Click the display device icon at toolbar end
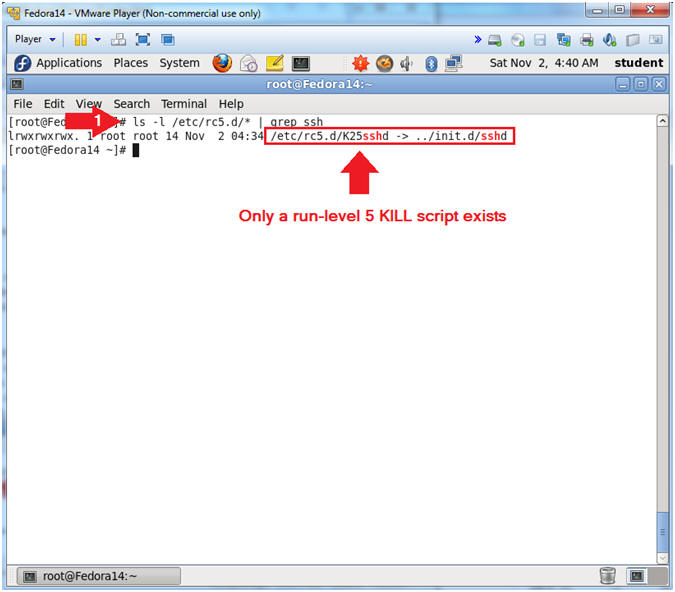 [656, 40]
